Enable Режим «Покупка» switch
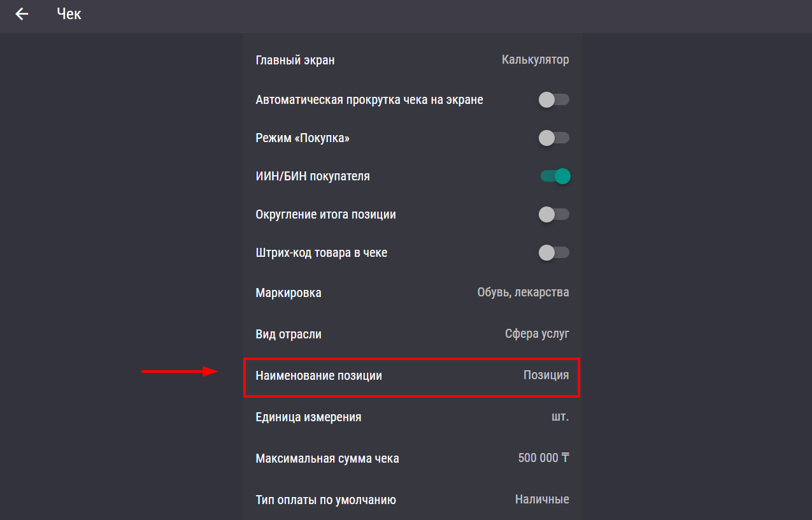Image resolution: width=812 pixels, height=520 pixels. point(554,138)
